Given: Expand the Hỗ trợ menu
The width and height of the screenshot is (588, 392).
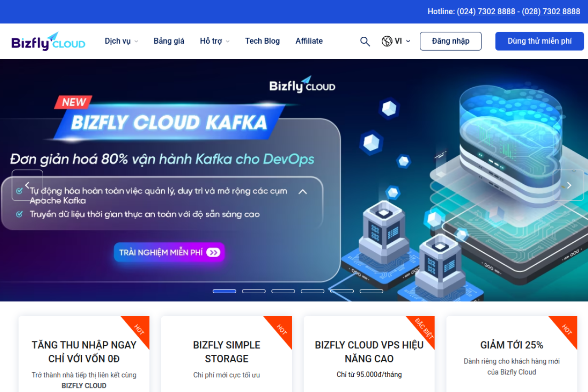Looking at the screenshot, I should [215, 41].
